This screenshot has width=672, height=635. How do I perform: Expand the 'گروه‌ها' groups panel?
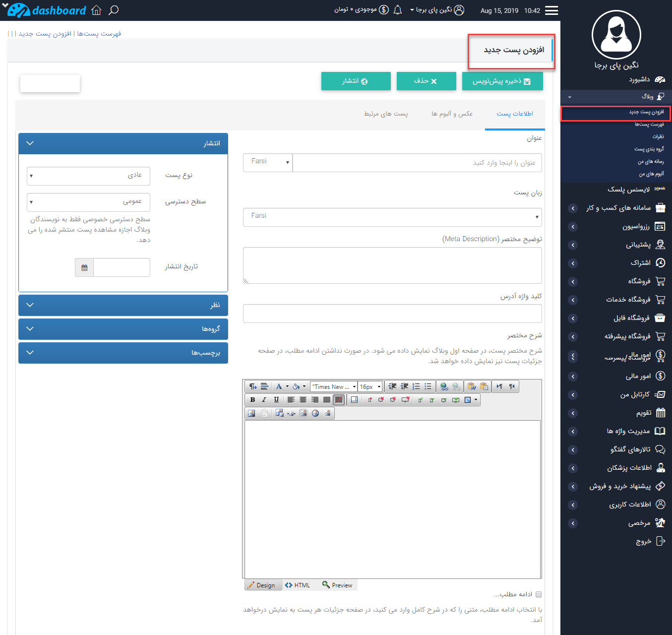[x=123, y=329]
